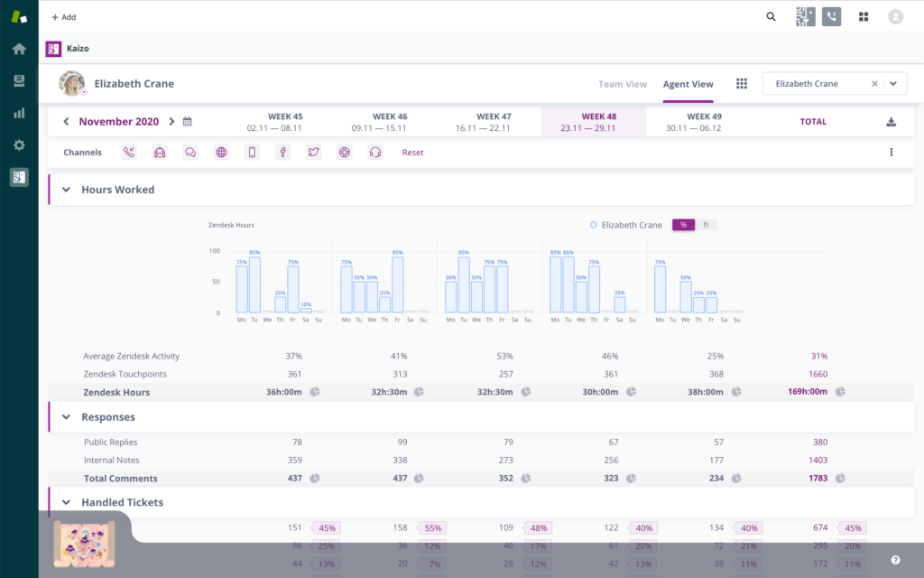924x578 pixels.
Task: Go to the next month
Action: click(x=171, y=122)
